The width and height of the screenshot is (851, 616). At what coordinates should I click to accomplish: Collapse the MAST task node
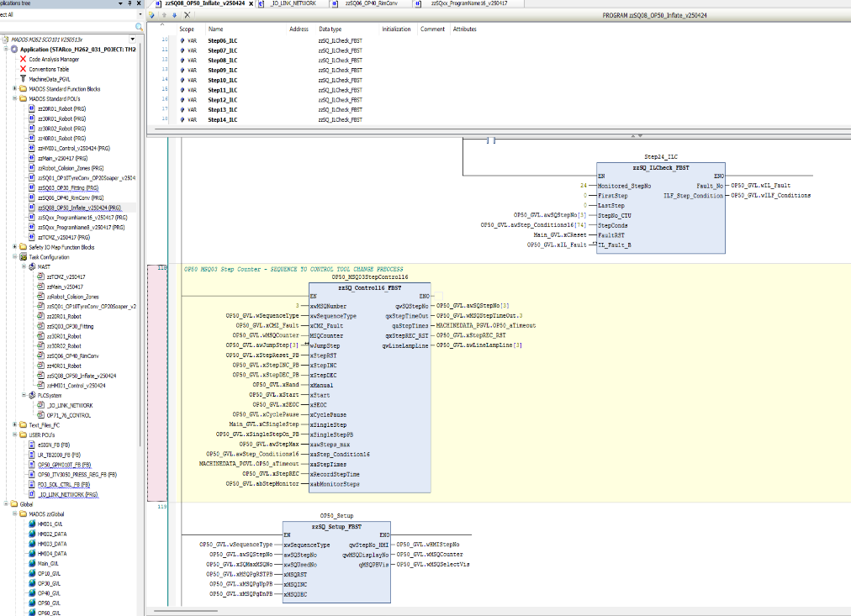[24, 266]
